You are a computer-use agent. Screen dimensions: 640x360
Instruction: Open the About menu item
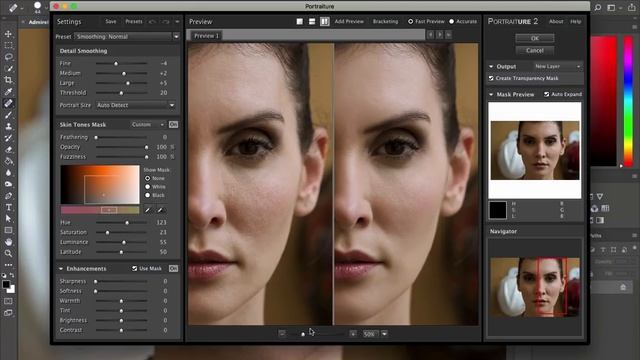(556, 21)
